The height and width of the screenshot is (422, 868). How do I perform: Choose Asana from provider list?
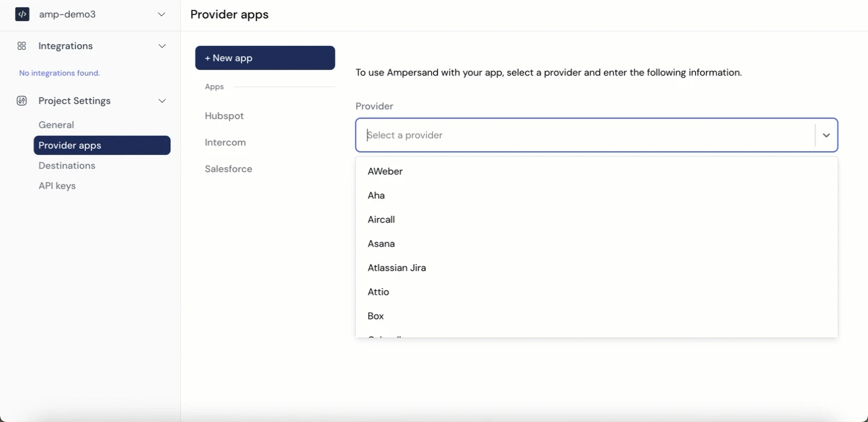[597, 244]
